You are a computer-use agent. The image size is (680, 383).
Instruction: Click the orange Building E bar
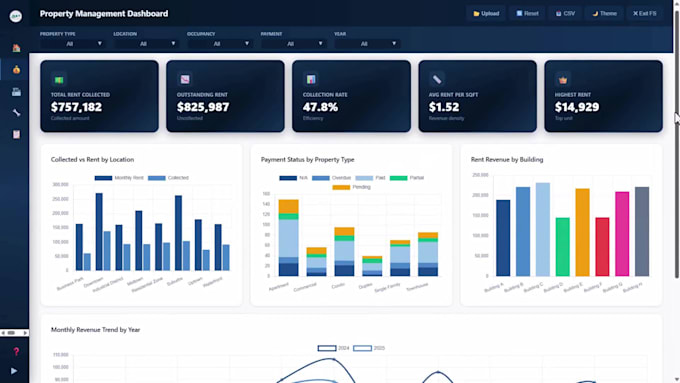582,232
